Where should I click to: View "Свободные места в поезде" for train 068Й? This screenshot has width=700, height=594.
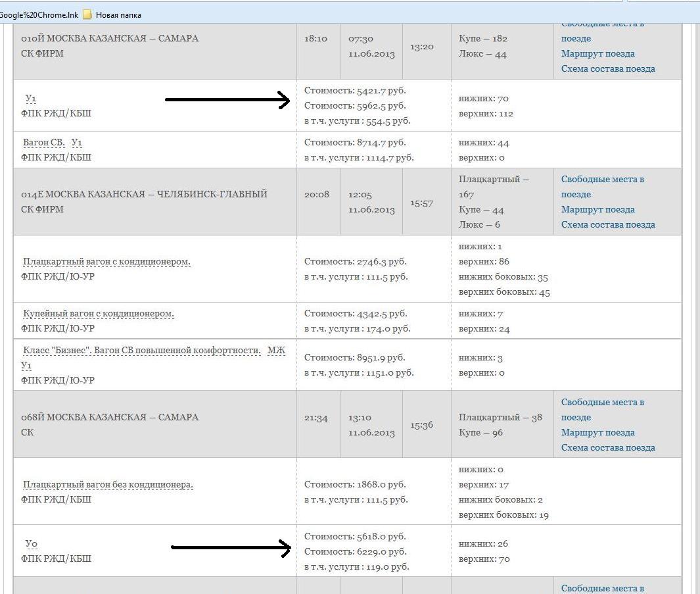[602, 409]
